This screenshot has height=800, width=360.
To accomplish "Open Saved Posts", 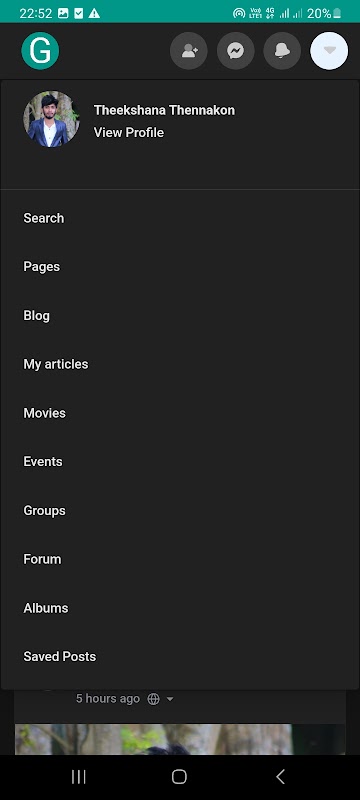I will pyautogui.click(x=60, y=657).
